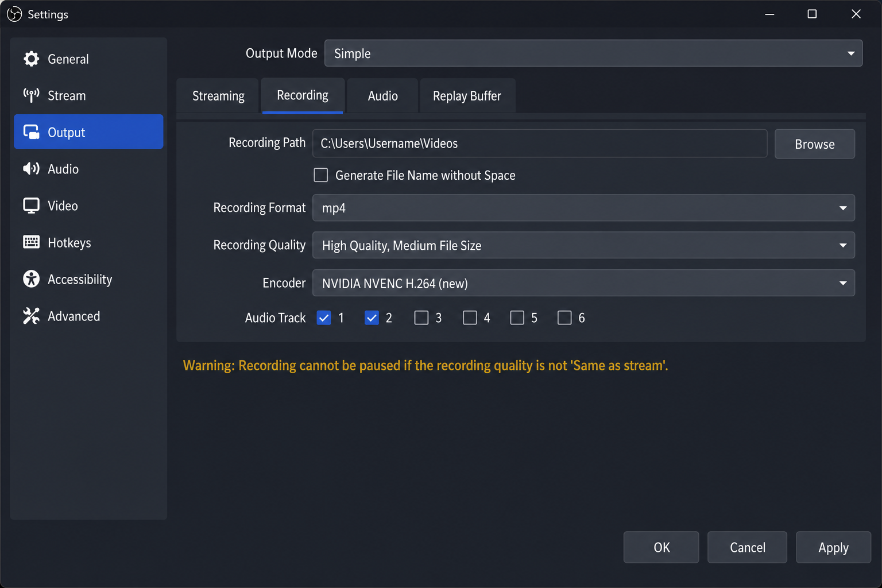882x588 pixels.
Task: Click the Advanced tools icon
Action: pyautogui.click(x=31, y=316)
